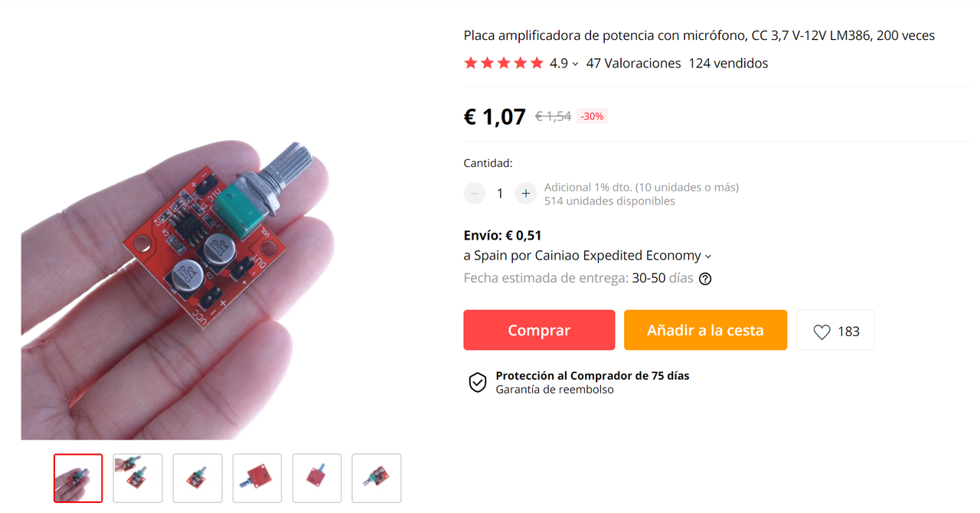Select the third product thumbnail
The image size is (980, 513).
198,479
